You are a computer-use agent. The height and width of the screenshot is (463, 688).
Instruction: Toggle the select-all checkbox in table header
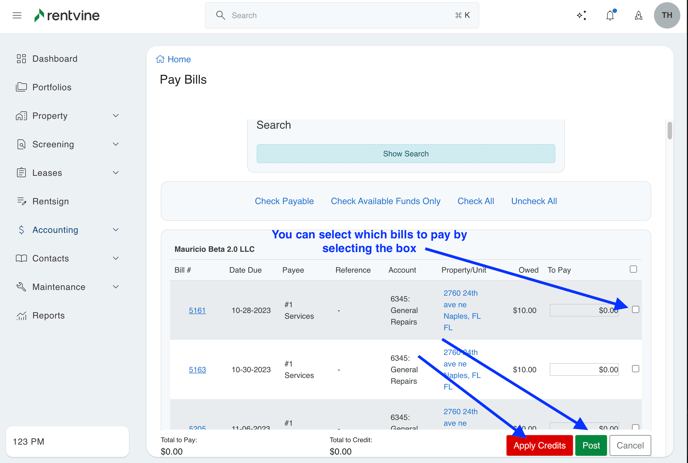pos(633,269)
